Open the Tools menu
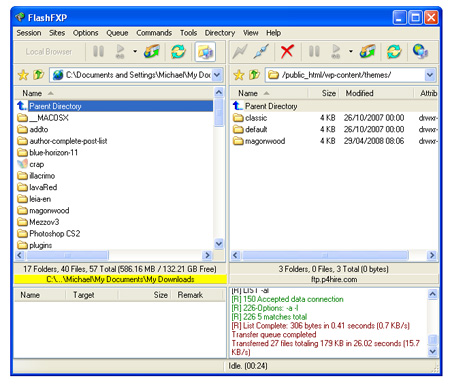This screenshot has height=385, width=450. [188, 33]
